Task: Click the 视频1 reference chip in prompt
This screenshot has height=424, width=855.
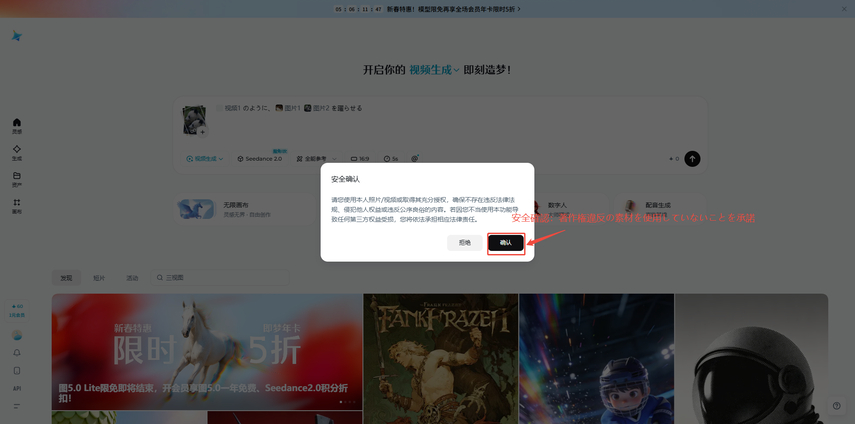Action: coord(228,108)
